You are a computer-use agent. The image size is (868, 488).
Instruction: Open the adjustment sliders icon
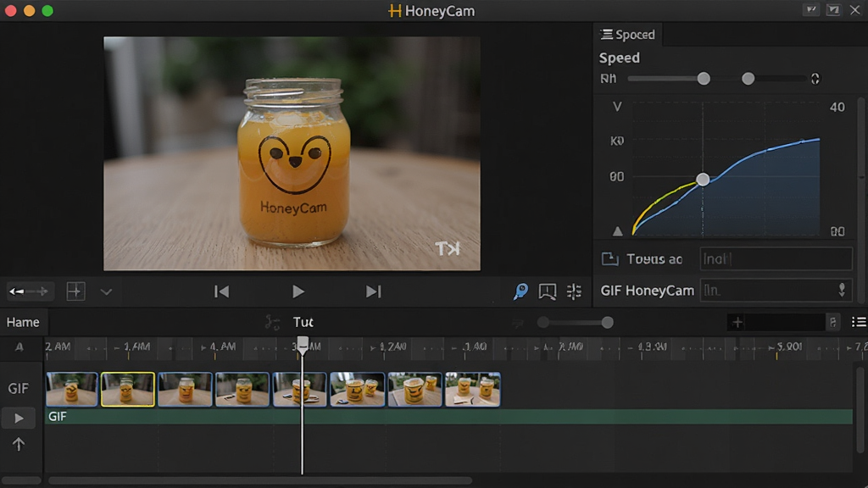(574, 291)
